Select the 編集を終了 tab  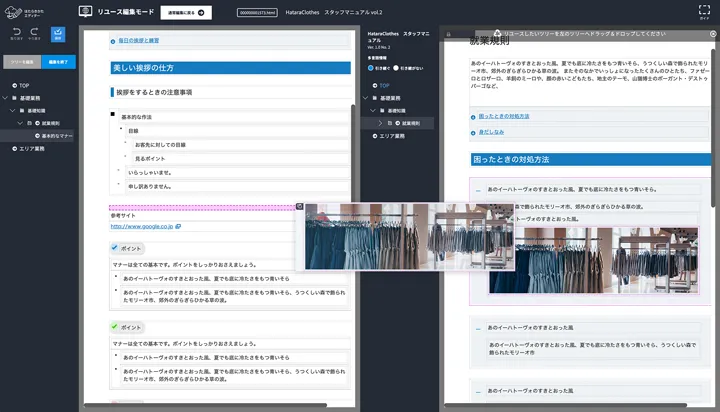coord(55,62)
